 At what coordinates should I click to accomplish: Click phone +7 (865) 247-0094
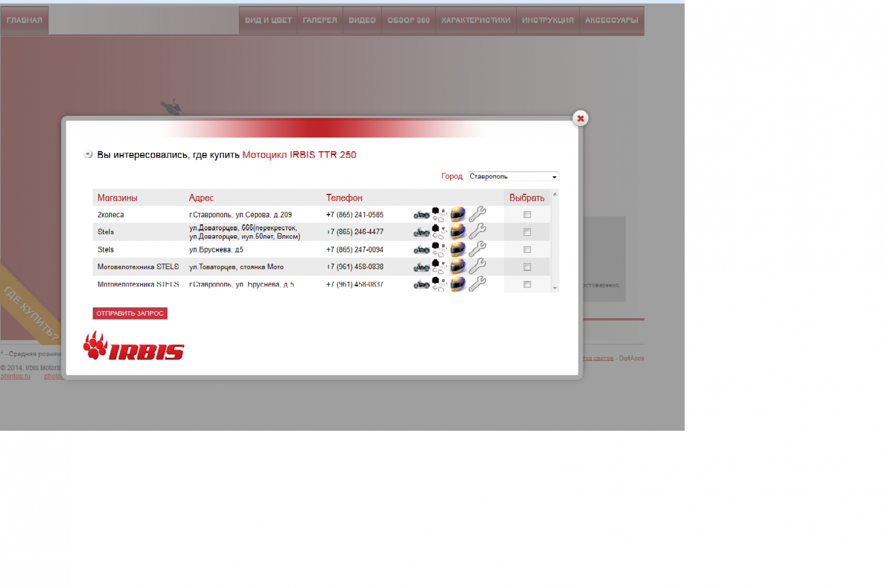point(354,250)
